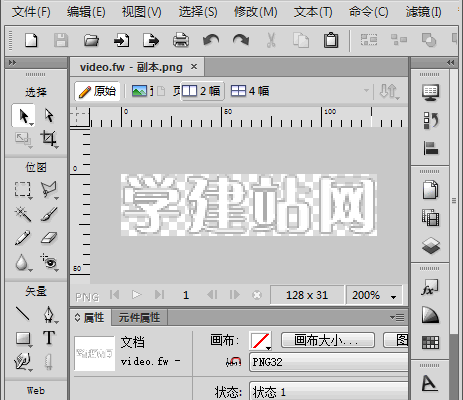Click the Copy icon in the toolbar
This screenshot has height=400, width=463.
click(x=301, y=40)
